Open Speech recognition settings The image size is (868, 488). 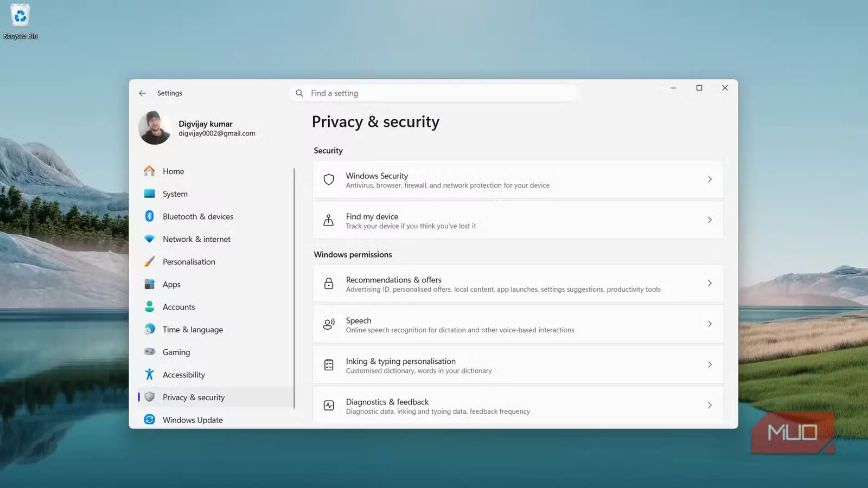518,324
